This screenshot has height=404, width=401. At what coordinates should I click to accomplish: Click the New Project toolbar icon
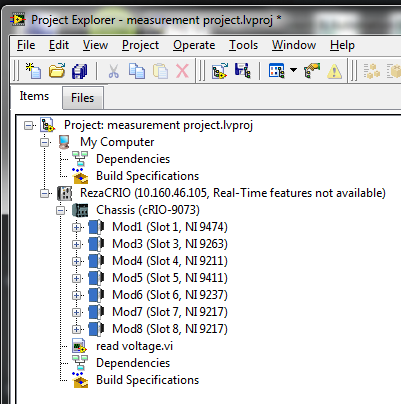[x=33, y=71]
